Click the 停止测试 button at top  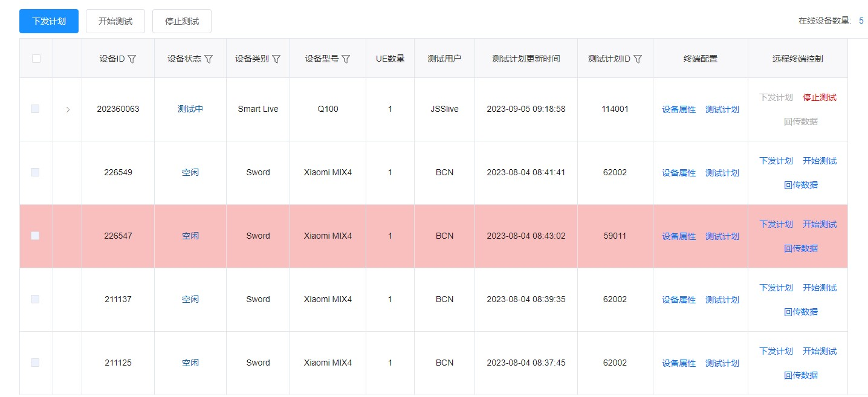182,21
